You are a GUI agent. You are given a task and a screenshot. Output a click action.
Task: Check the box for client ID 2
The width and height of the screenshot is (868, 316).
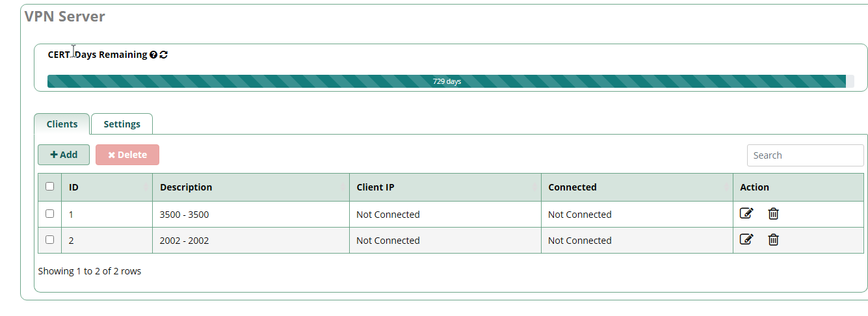coord(50,239)
